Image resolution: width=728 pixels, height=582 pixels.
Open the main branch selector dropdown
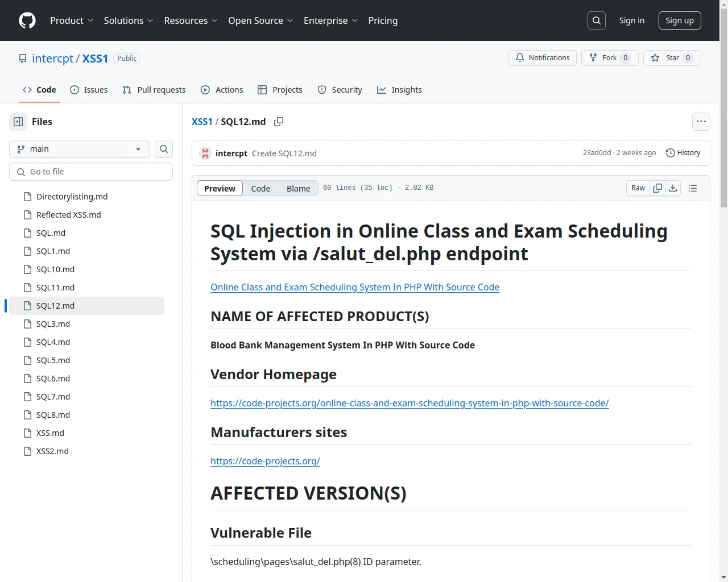click(80, 149)
